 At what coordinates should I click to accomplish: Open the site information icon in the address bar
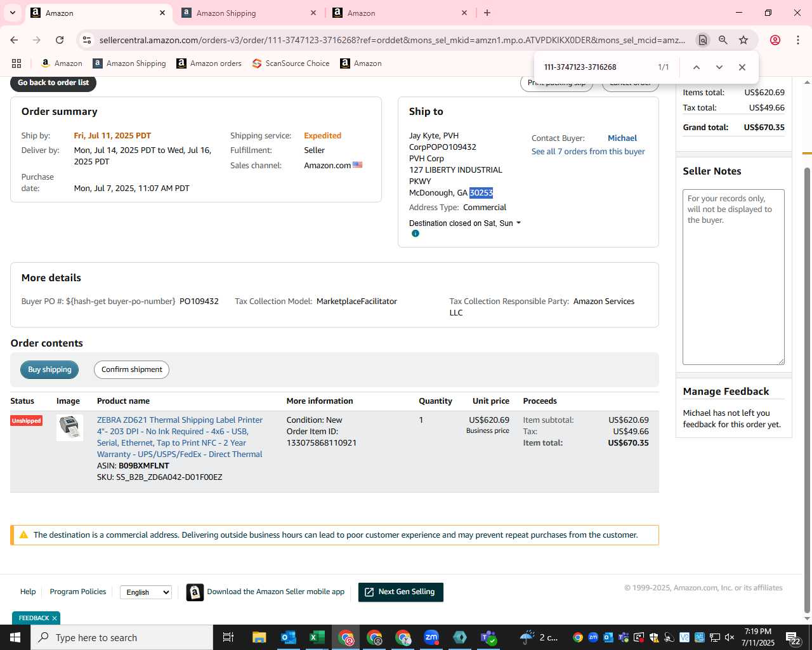[87, 40]
